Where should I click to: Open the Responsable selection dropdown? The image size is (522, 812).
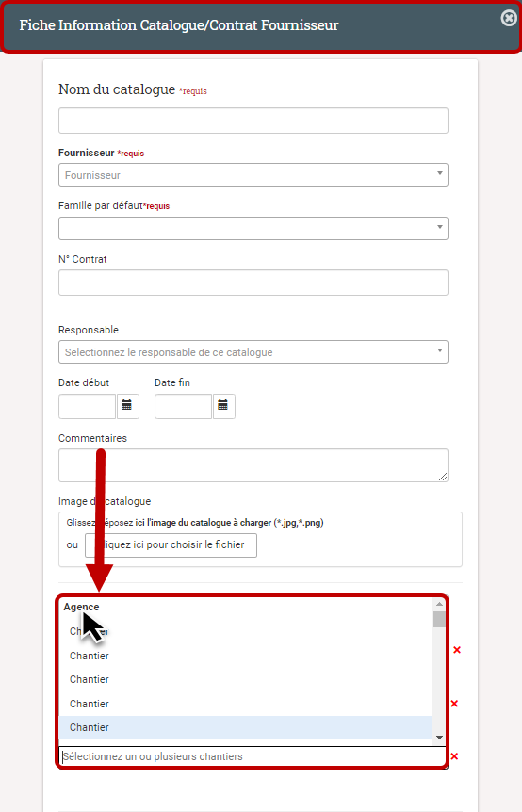pos(253,352)
